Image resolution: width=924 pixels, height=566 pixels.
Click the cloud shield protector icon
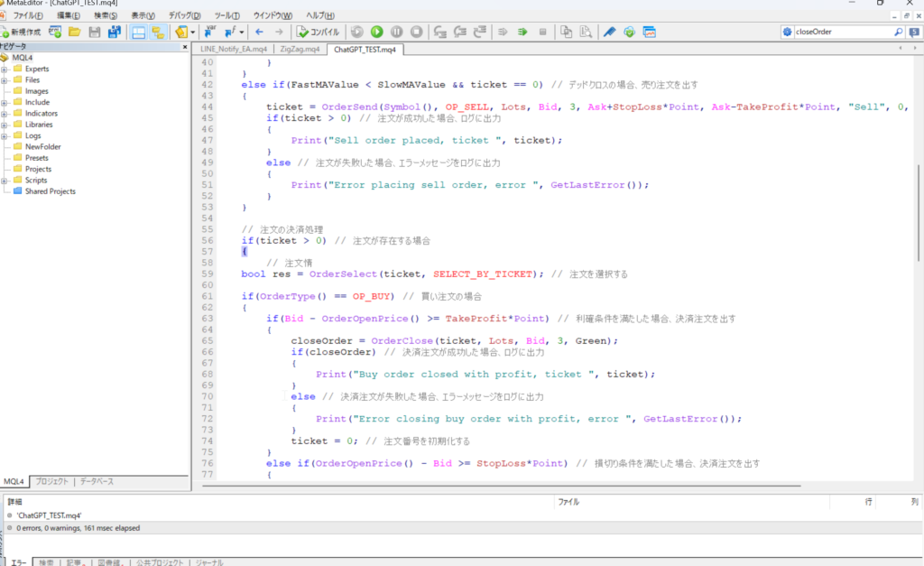629,32
